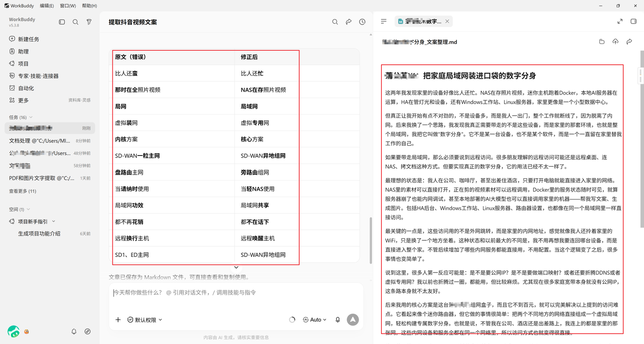This screenshot has width=644, height=344.
Task: Click the 8分钟前 timestamp in task list
Action: pyautogui.click(x=83, y=141)
